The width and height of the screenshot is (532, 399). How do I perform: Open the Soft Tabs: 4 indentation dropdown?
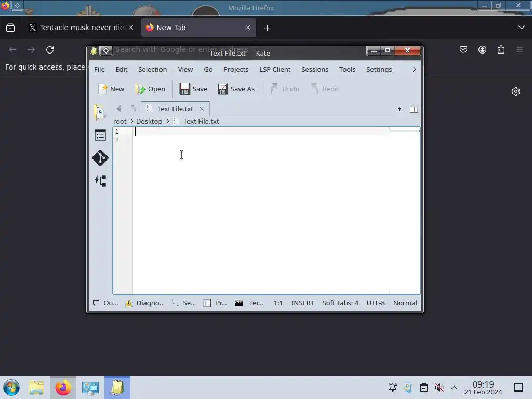coord(340,303)
